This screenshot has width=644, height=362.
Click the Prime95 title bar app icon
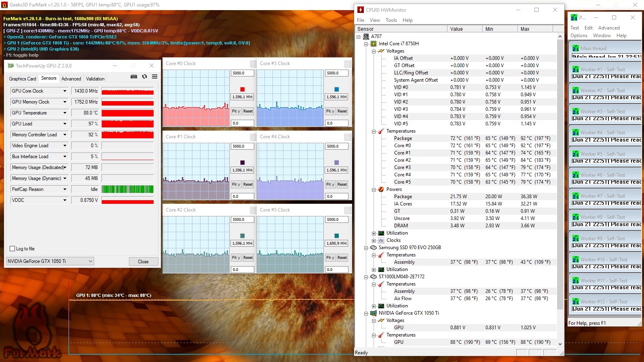point(574,17)
